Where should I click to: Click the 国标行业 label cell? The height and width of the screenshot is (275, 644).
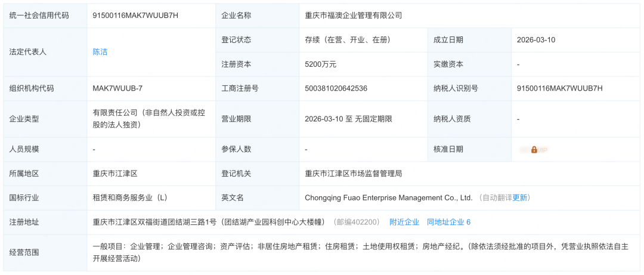pos(45,197)
